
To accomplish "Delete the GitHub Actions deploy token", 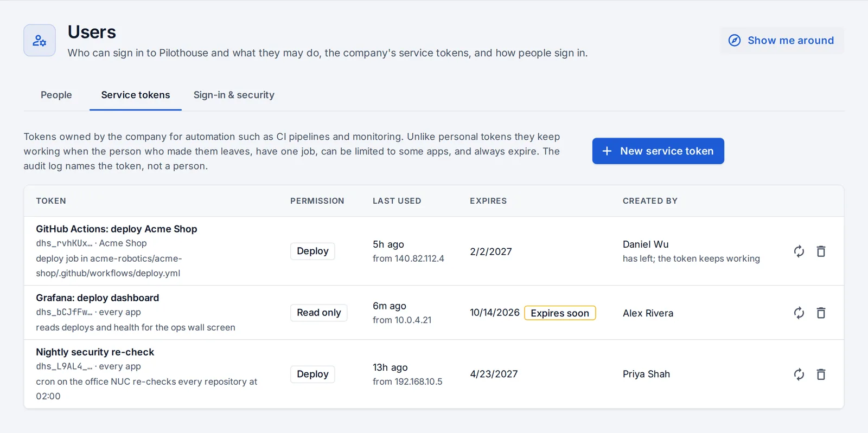I will (821, 251).
